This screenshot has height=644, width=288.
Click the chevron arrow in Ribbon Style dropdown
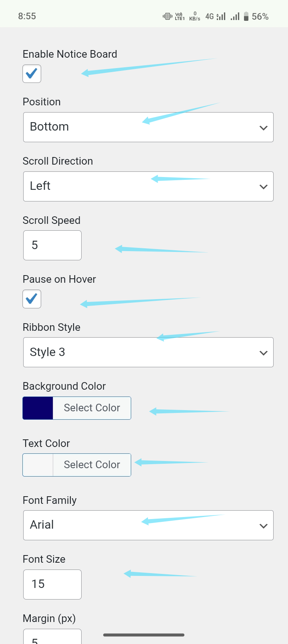pyautogui.click(x=263, y=353)
